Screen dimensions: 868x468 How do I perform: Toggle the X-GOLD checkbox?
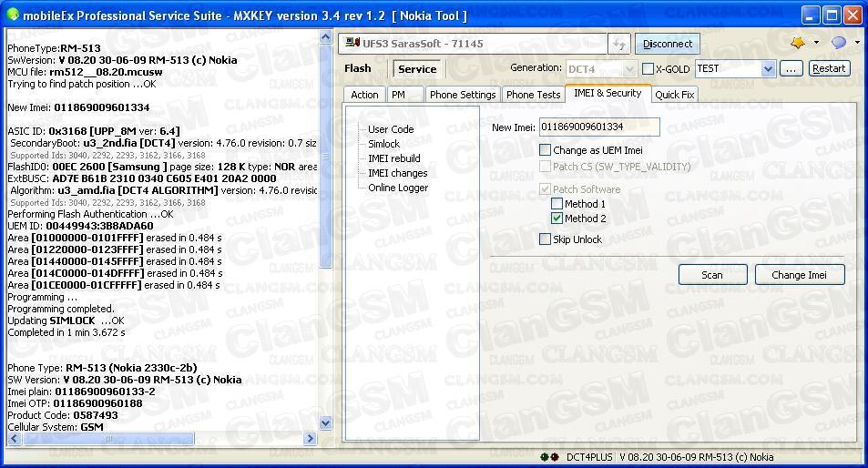648,69
